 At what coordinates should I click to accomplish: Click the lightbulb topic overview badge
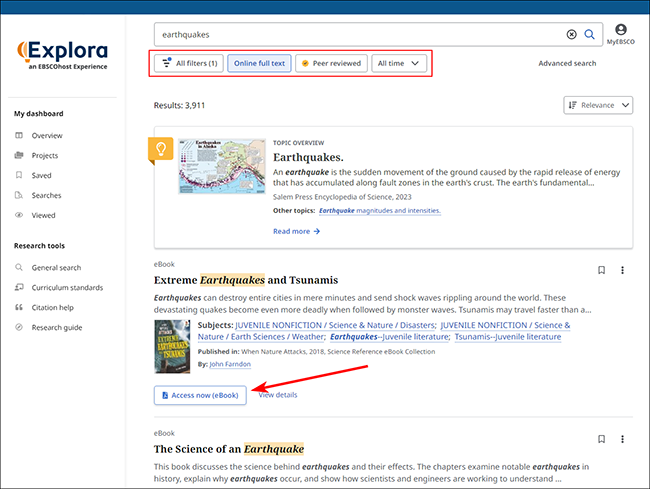tap(160, 149)
